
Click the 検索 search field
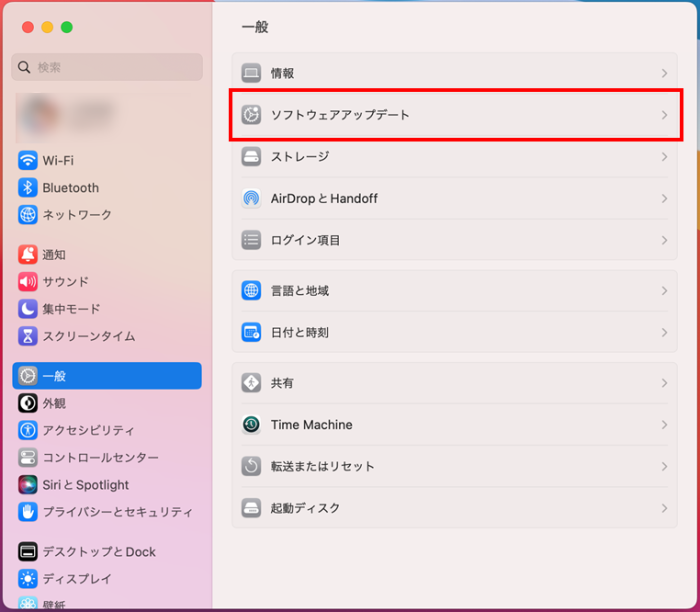tap(108, 67)
